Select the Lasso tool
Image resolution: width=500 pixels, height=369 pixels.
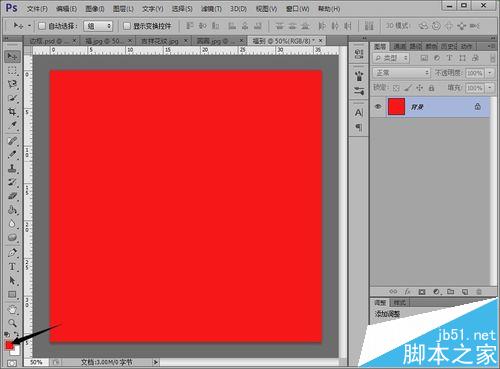[x=12, y=84]
